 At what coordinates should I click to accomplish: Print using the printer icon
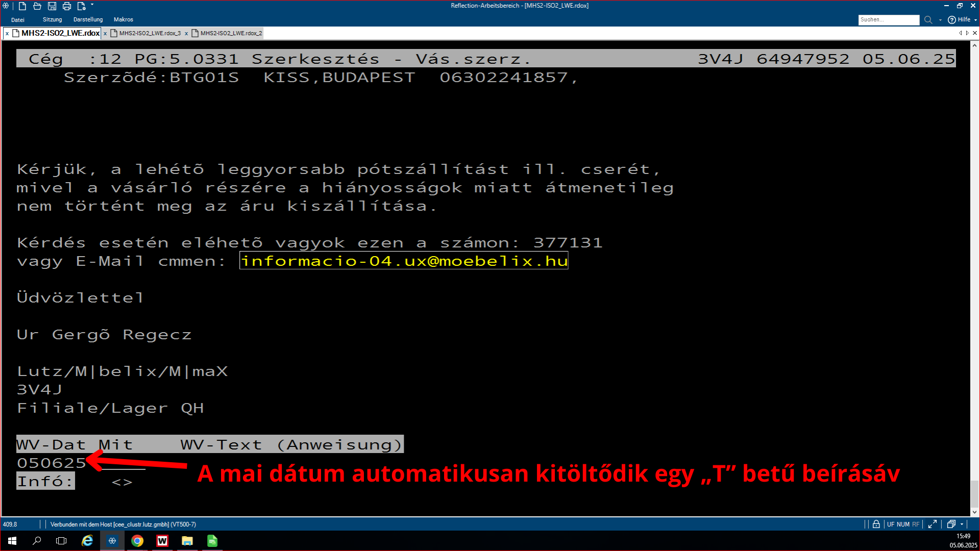[x=67, y=6]
